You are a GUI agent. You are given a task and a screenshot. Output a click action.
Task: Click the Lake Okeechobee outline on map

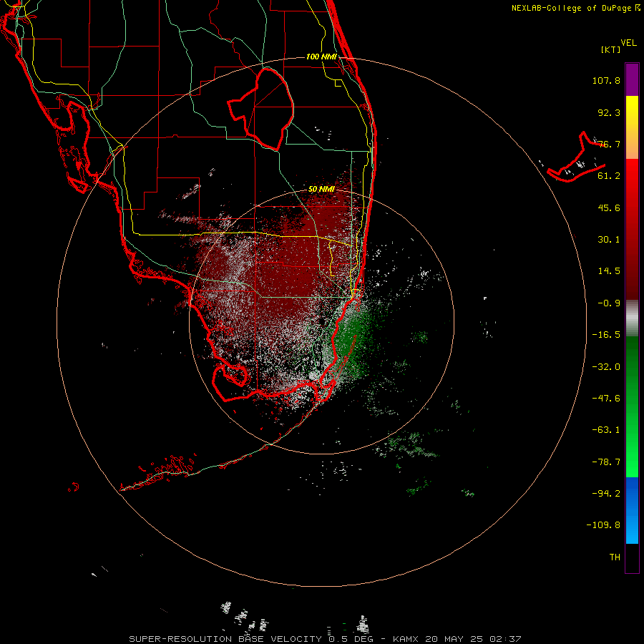262,109
